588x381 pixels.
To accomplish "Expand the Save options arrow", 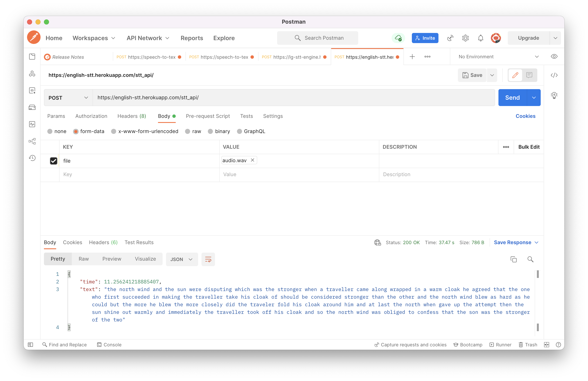I will [x=492, y=75].
